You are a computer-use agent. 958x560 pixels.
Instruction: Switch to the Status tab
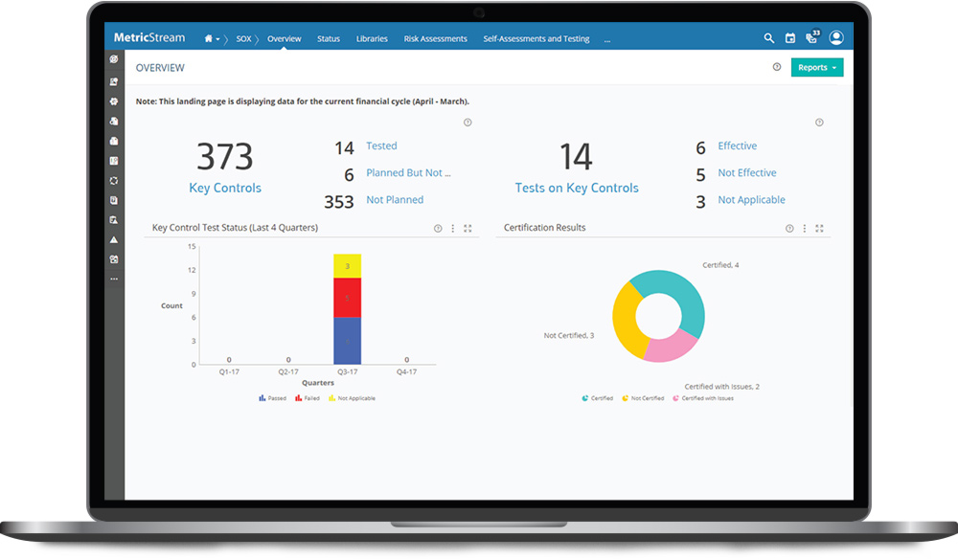click(329, 38)
